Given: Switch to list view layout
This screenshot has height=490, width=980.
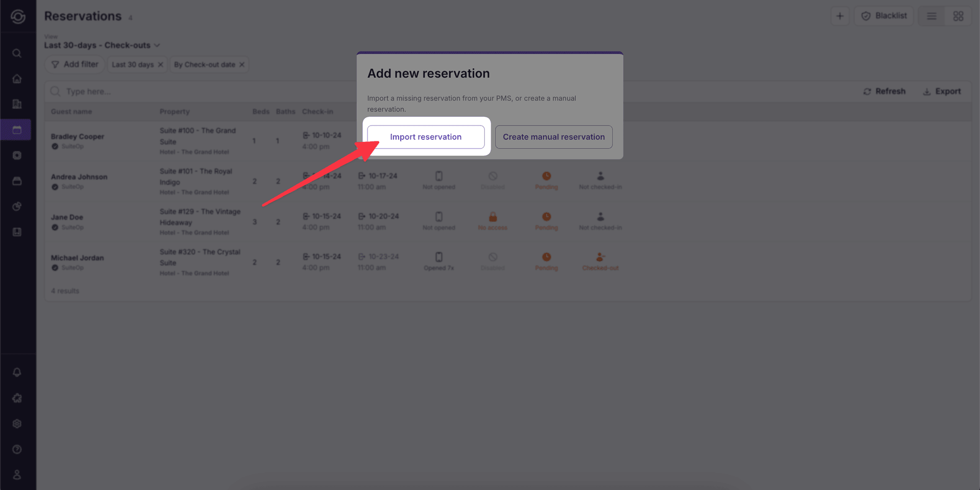Looking at the screenshot, I should (x=931, y=16).
